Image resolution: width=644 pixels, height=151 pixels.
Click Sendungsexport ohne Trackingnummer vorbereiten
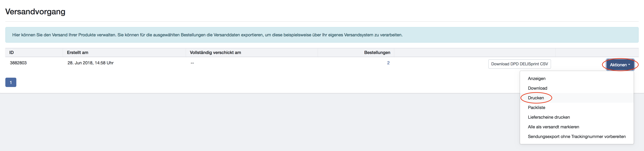point(576,136)
